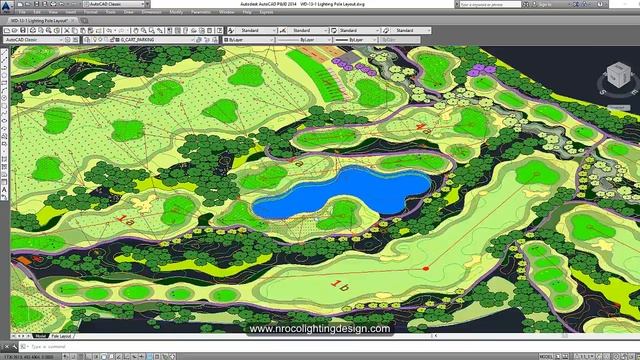Click the Match Properties icon
The height and width of the screenshot is (360, 640).
point(90,31)
